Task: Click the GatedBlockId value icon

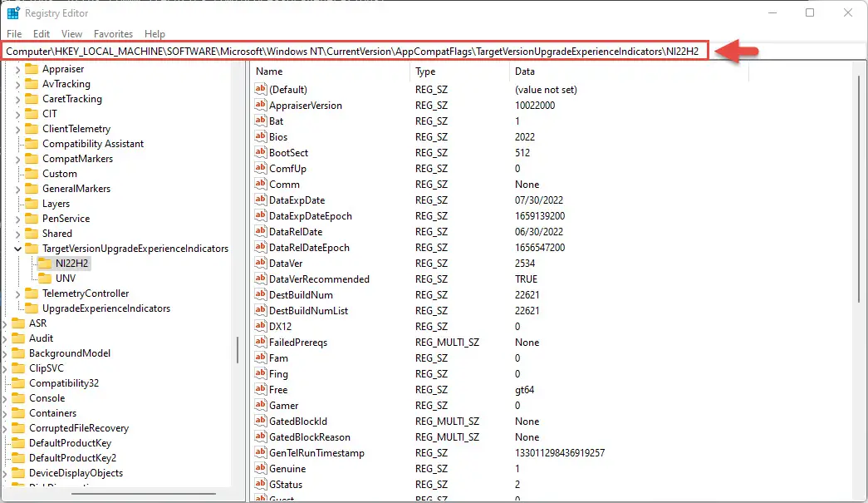Action: tap(261, 421)
